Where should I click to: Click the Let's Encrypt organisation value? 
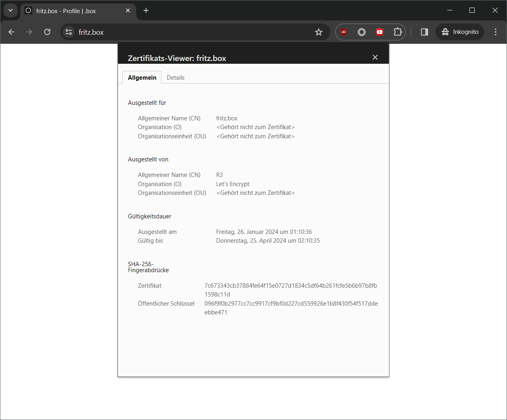233,184
